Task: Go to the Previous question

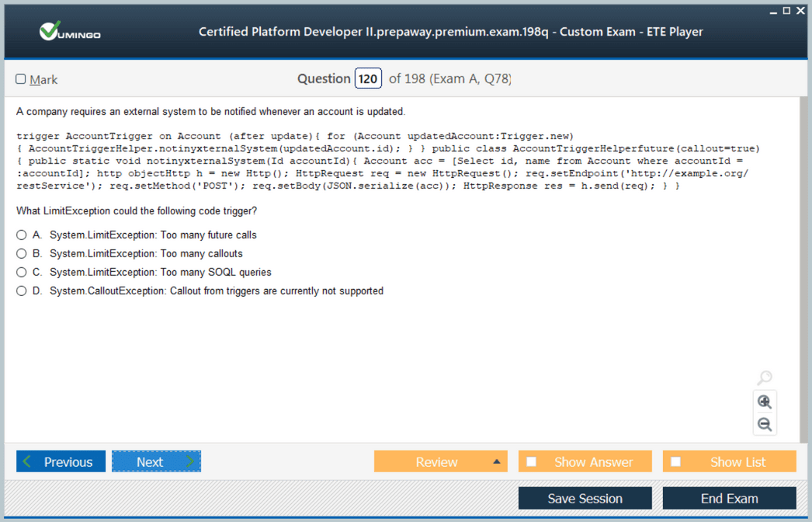Action: point(61,461)
